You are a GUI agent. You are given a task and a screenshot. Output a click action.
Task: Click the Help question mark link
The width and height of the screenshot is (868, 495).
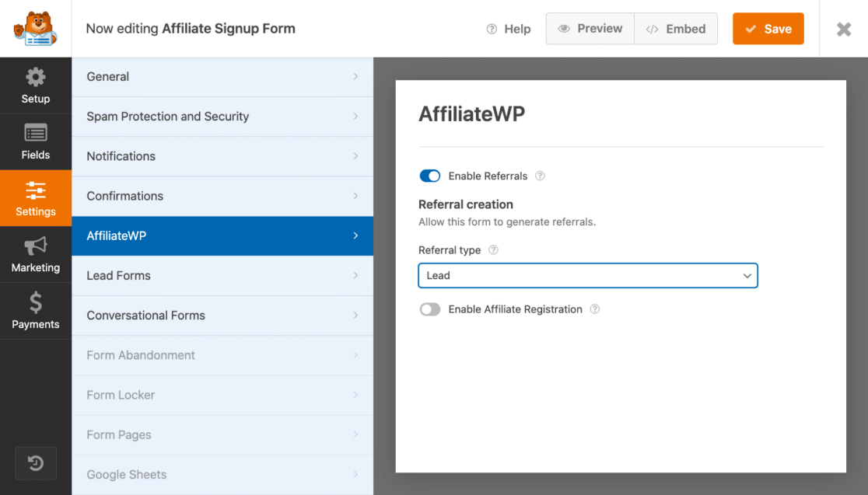click(x=508, y=29)
